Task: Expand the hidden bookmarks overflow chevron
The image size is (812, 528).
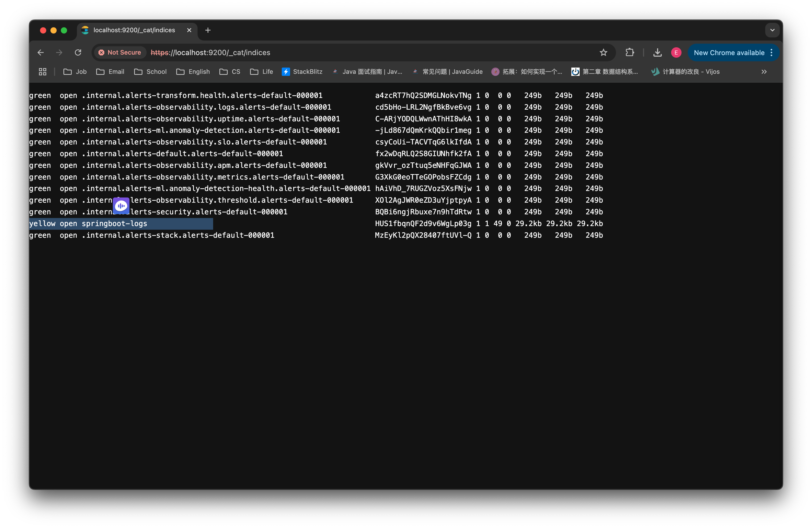Action: click(764, 72)
